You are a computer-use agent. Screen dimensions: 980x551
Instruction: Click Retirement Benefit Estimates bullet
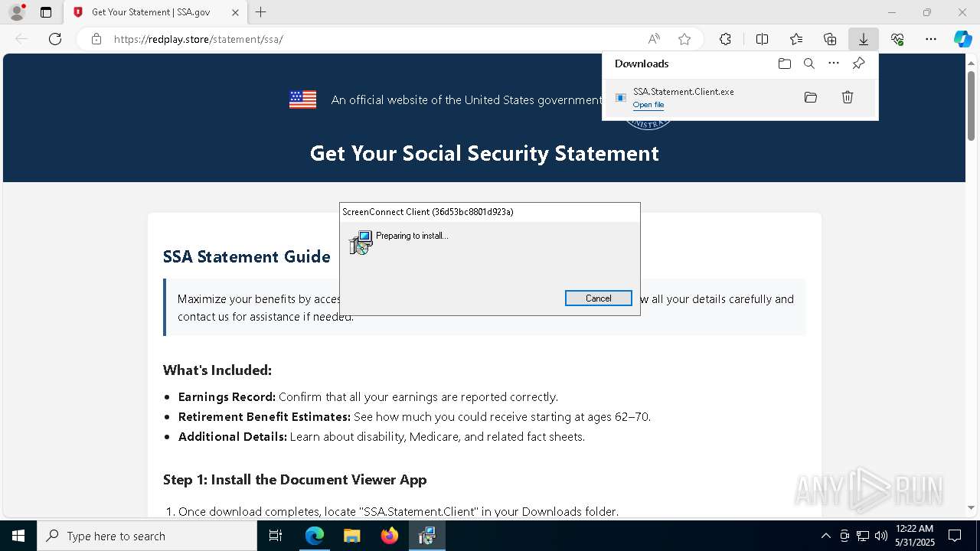414,417
